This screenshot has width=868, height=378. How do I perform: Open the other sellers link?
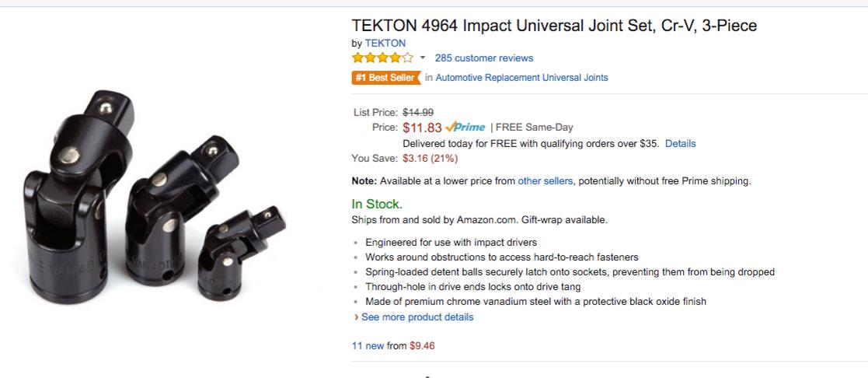tap(546, 180)
